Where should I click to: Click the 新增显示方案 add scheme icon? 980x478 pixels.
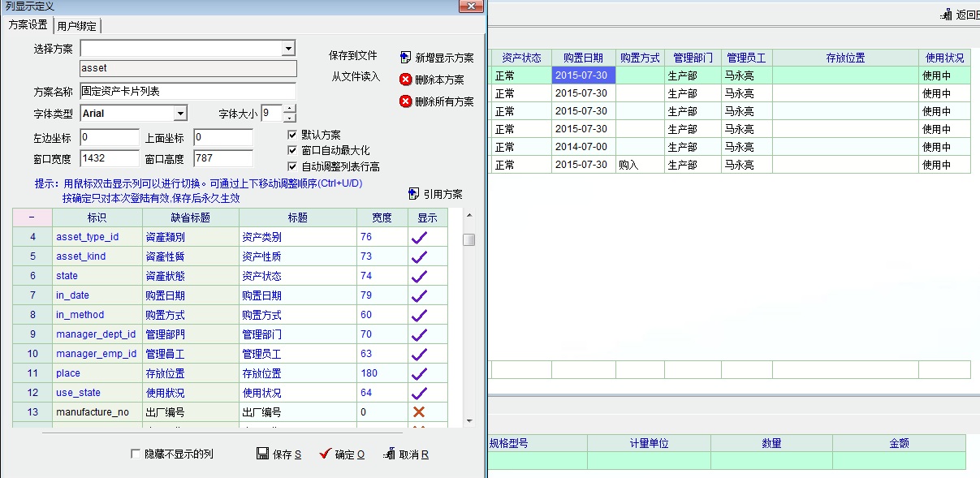(406, 58)
